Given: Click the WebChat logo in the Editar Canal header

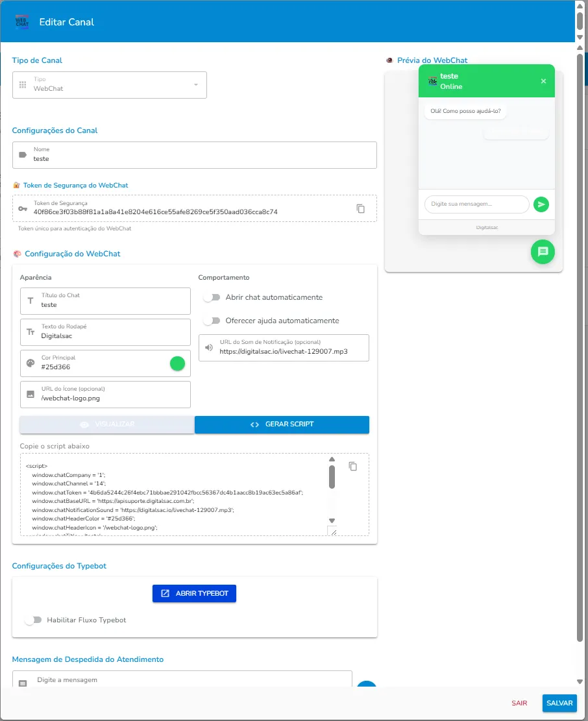Looking at the screenshot, I should click(x=22, y=22).
